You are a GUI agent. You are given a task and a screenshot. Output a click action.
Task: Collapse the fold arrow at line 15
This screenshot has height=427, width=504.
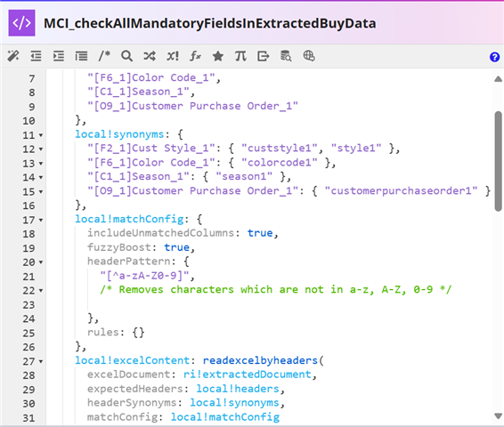pyautogui.click(x=41, y=192)
